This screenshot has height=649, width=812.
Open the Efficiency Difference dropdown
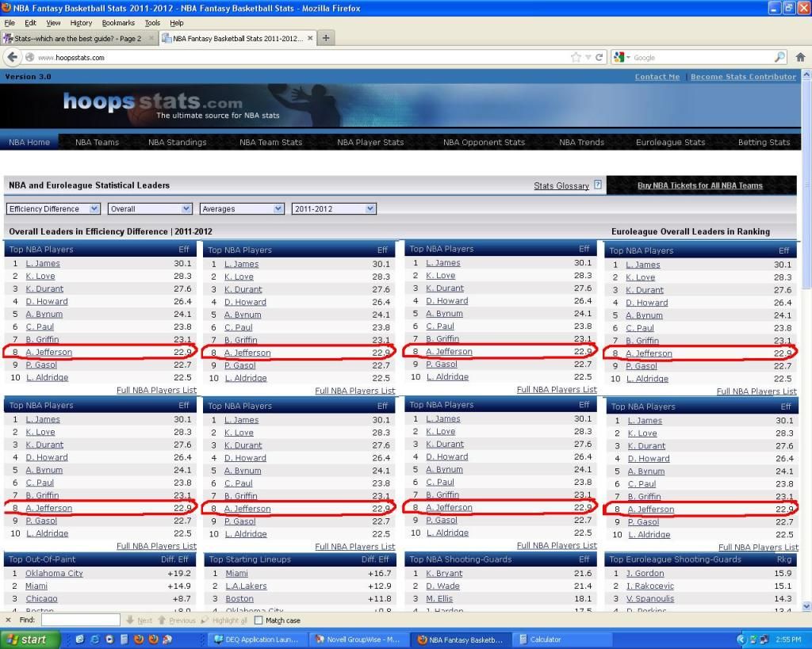53,208
